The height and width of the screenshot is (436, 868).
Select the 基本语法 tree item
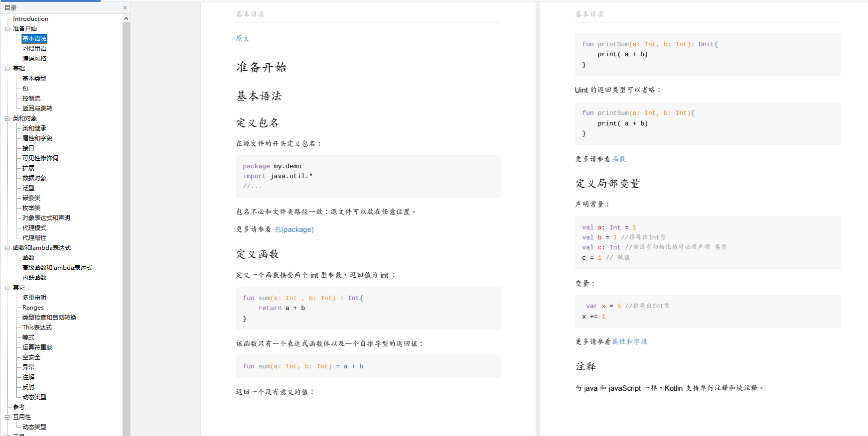point(34,39)
